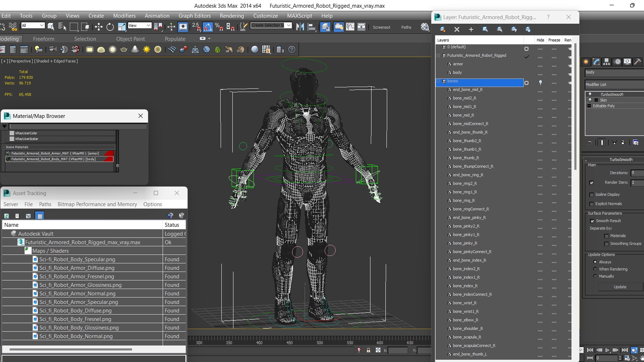
Task: Click the Mirror tool icon
Action: click(x=300, y=27)
